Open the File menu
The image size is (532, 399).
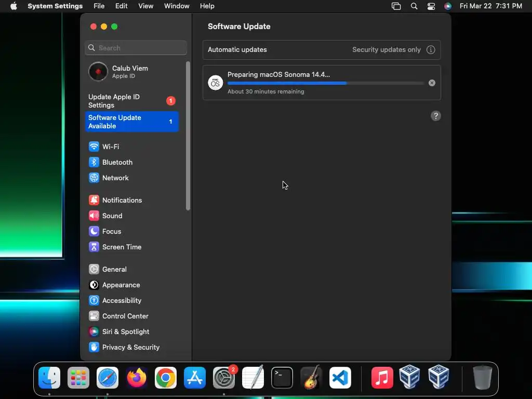[x=99, y=6]
